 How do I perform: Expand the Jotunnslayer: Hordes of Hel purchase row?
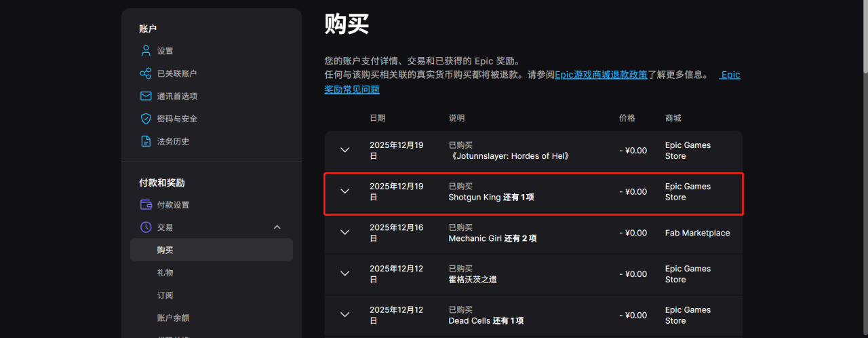[344, 150]
